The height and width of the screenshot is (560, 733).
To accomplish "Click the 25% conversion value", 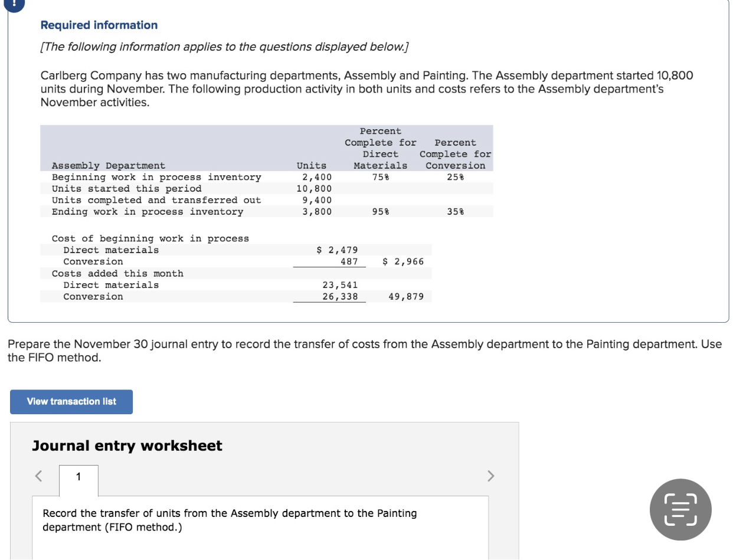I will click(x=455, y=177).
